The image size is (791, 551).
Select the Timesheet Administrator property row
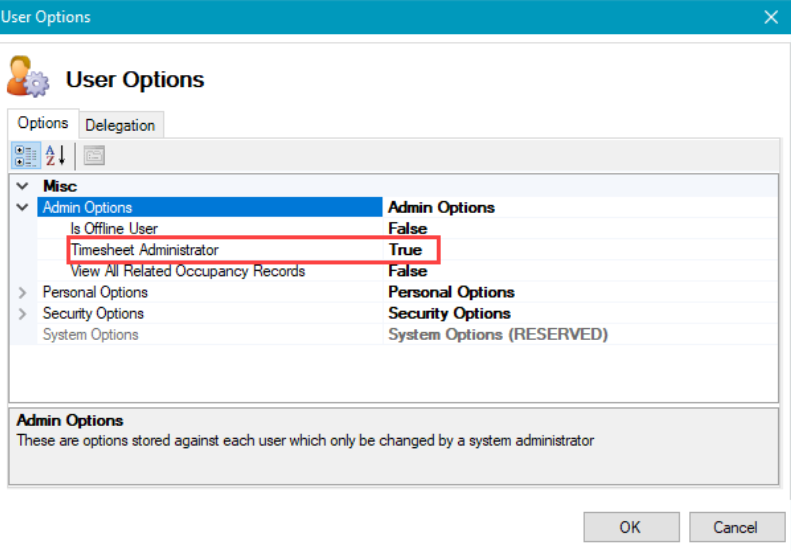[x=144, y=250]
